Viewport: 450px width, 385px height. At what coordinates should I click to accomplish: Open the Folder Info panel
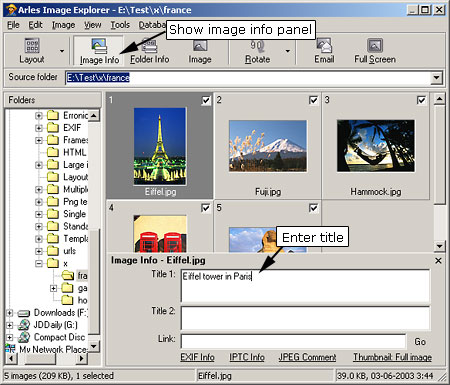tap(149, 51)
